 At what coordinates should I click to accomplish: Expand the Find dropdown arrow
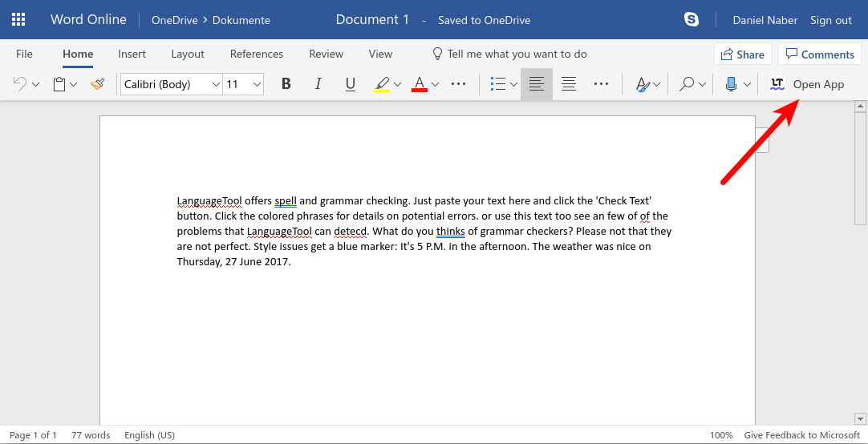(x=702, y=85)
